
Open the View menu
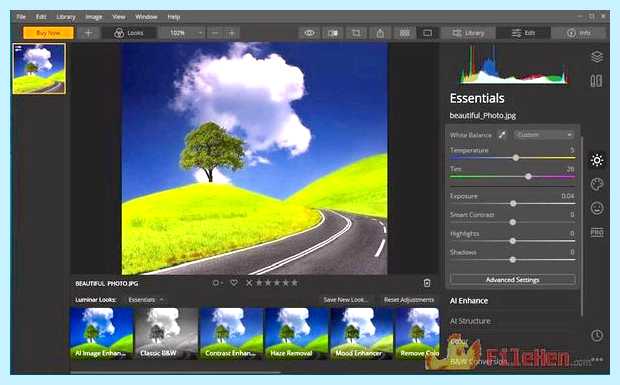pos(119,17)
